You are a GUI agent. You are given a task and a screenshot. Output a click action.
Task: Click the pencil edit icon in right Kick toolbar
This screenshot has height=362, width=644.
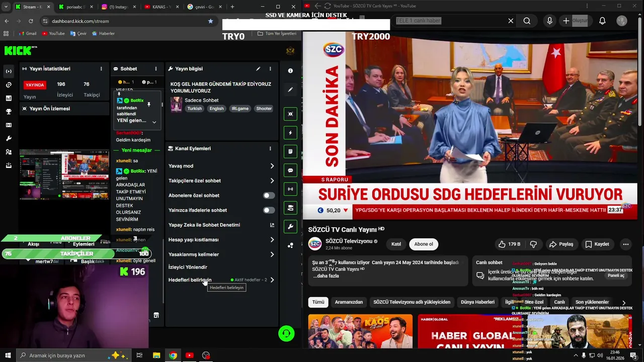(290, 89)
